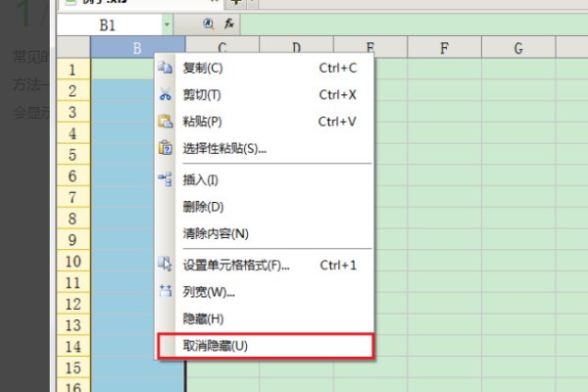The width and height of the screenshot is (588, 392).
Task: Click the format cells icon
Action: coord(165,264)
